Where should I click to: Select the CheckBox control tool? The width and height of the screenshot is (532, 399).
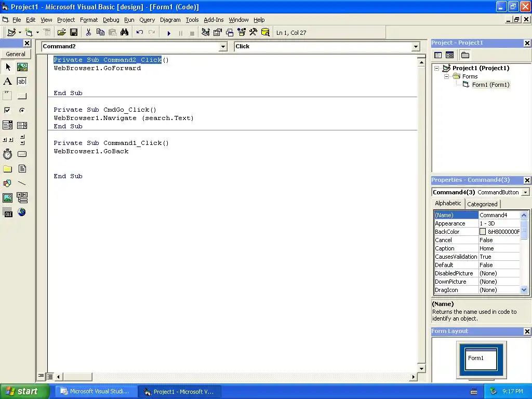pos(7,110)
